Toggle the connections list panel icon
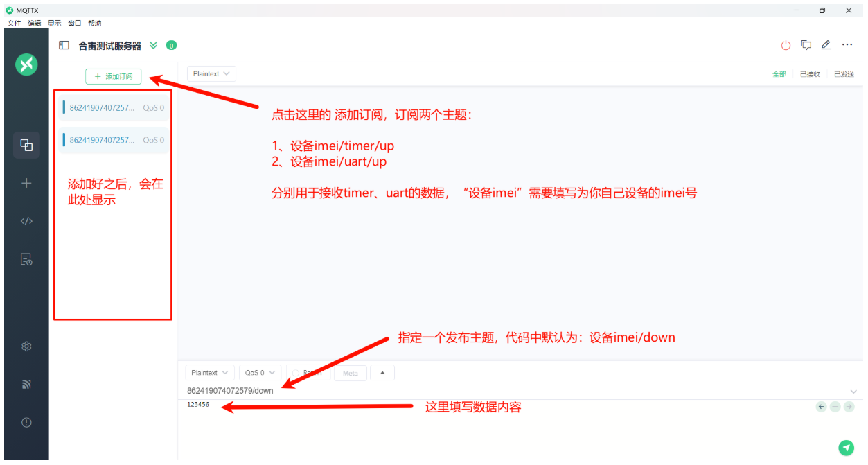 pyautogui.click(x=64, y=45)
